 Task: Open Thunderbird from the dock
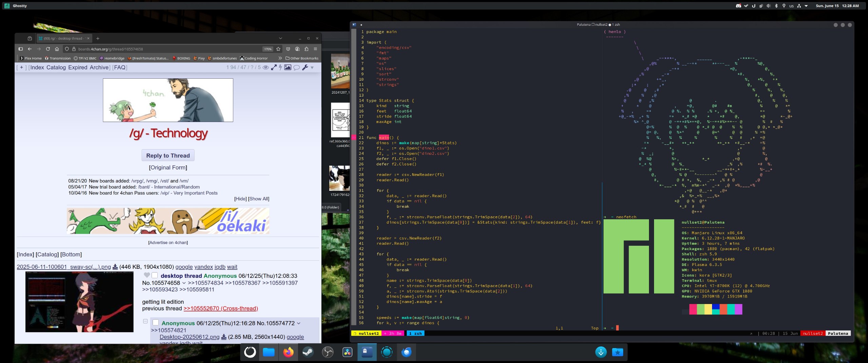click(407, 352)
